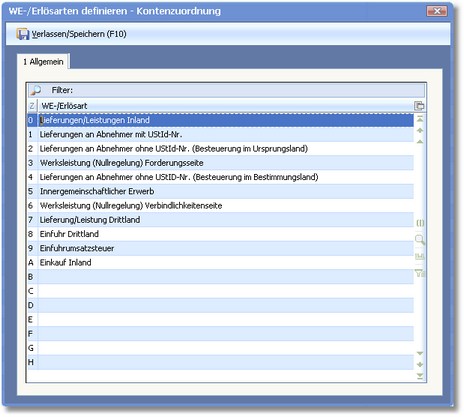The image size is (464, 417).
Task: Click the copy icon in the table header corner
Action: click(419, 106)
